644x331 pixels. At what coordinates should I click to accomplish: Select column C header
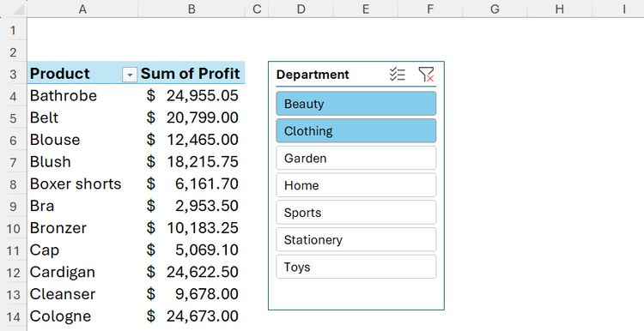257,9
